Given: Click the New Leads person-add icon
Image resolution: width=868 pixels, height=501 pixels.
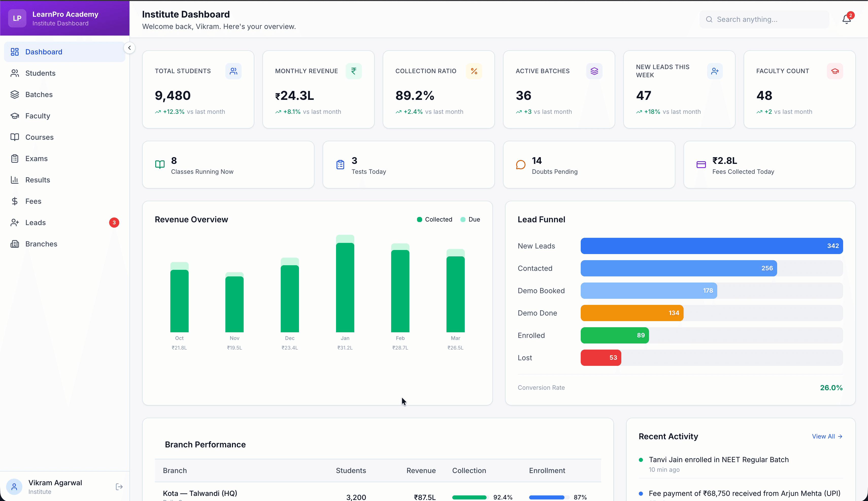Looking at the screenshot, I should point(715,71).
